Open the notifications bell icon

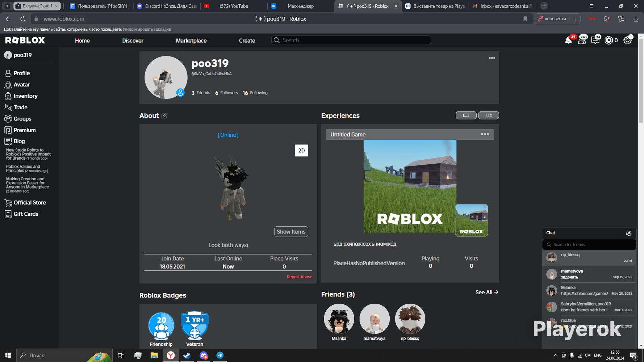click(x=569, y=40)
